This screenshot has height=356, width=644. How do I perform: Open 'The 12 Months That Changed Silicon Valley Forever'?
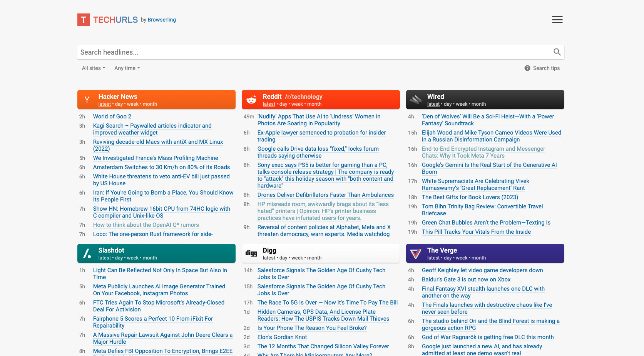(x=323, y=346)
